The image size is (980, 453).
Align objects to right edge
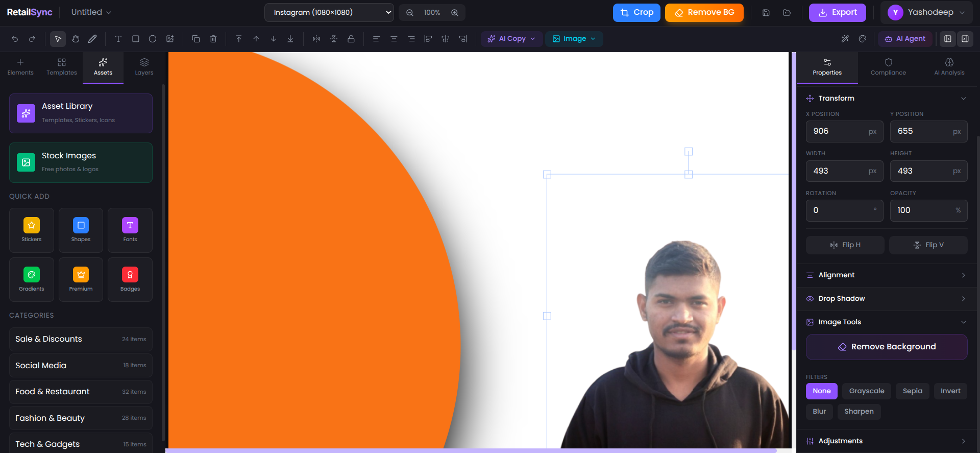(x=463, y=39)
